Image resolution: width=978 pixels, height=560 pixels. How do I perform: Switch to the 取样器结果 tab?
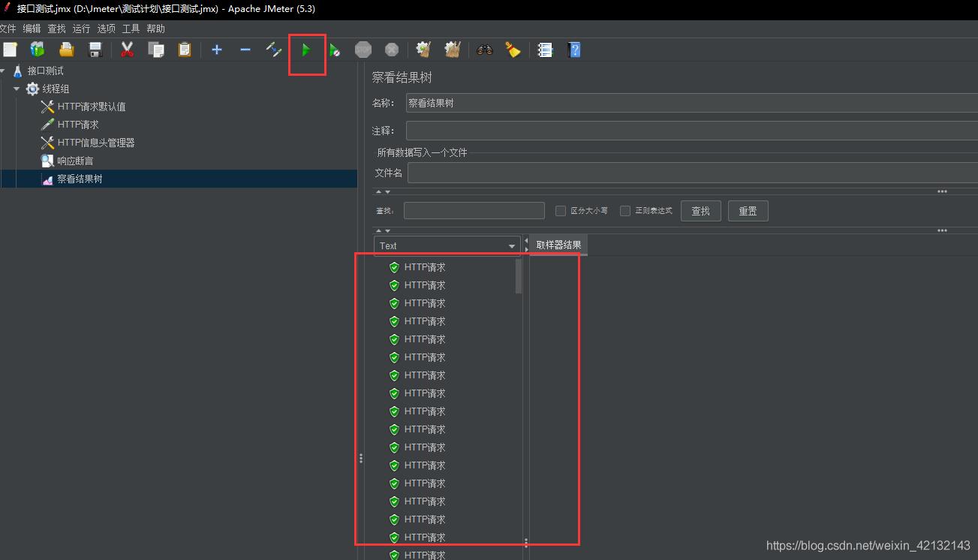(558, 245)
